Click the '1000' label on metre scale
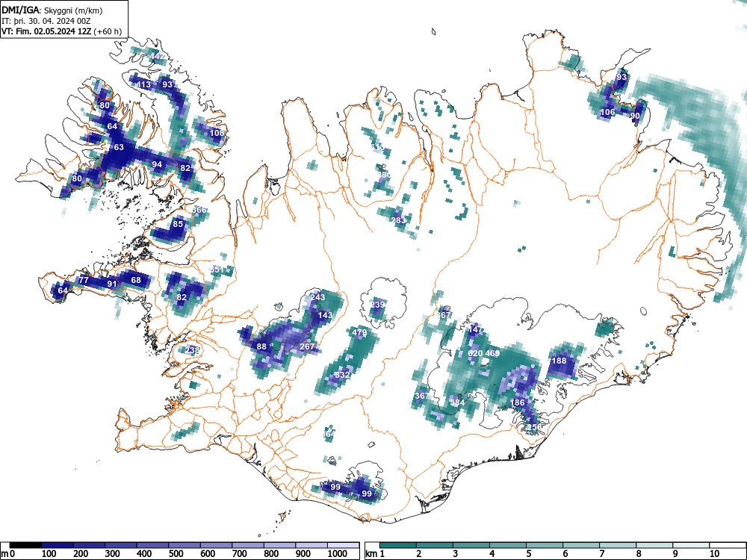The image size is (747, 560). point(338,553)
